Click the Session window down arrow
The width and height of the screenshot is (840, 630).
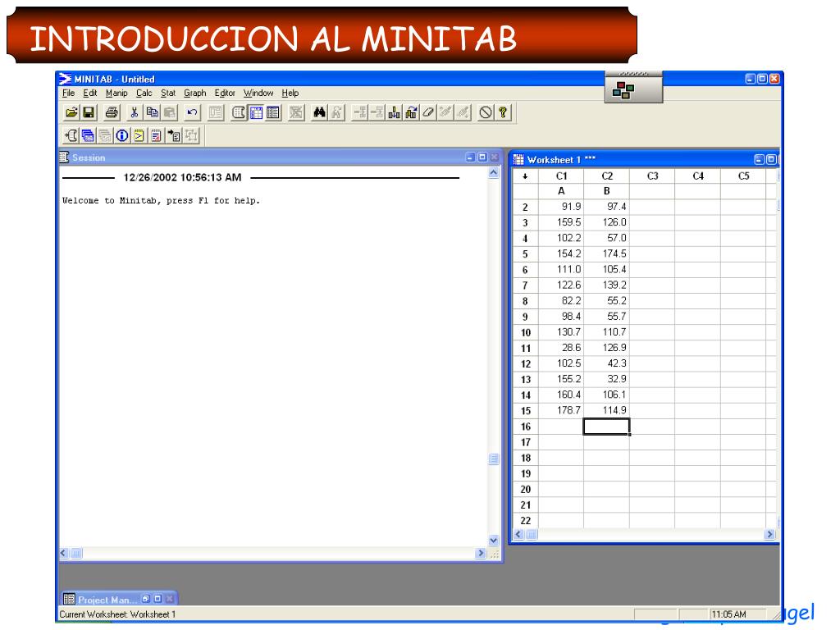pos(494,541)
